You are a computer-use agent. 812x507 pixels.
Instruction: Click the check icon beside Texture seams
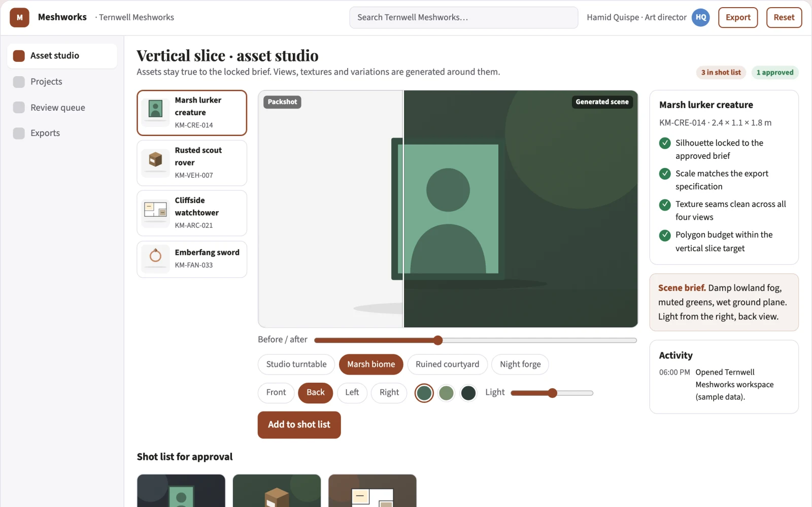pyautogui.click(x=665, y=205)
